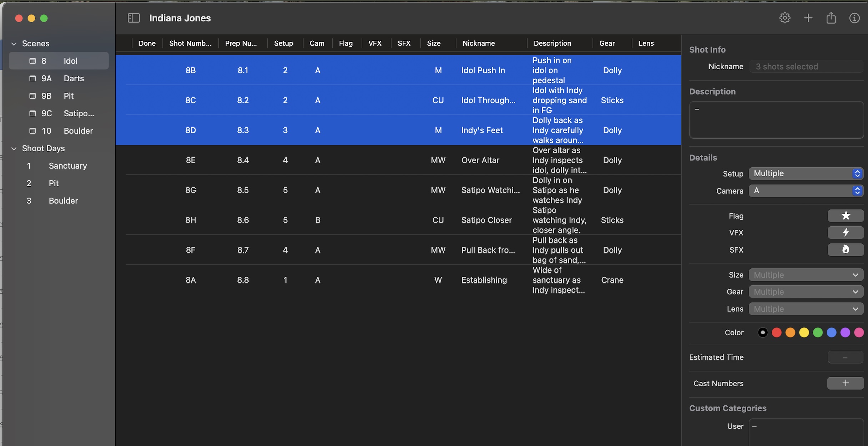Click the Gear column header
Image resolution: width=868 pixels, height=446 pixels.
click(607, 43)
